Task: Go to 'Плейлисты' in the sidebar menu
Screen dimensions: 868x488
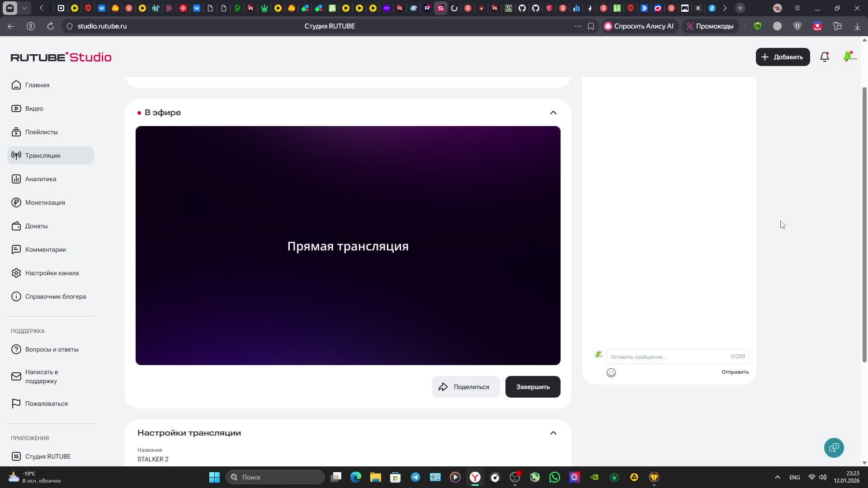Action: 41,132
